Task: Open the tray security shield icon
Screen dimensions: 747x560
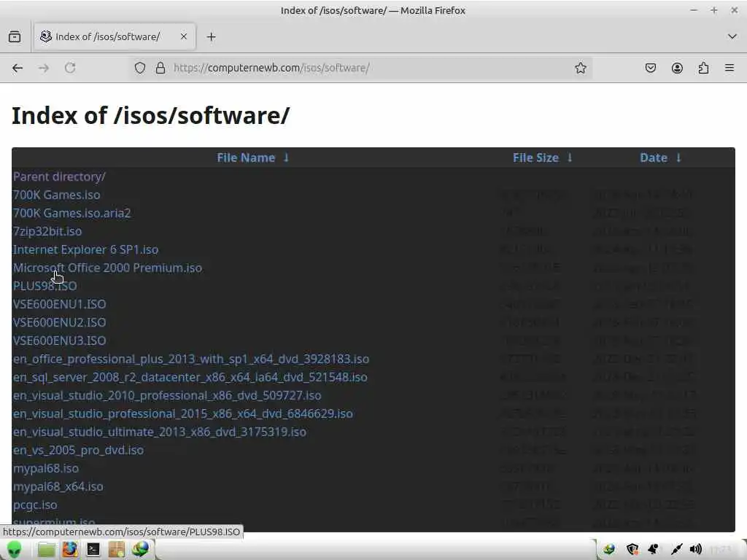Action: click(632, 549)
